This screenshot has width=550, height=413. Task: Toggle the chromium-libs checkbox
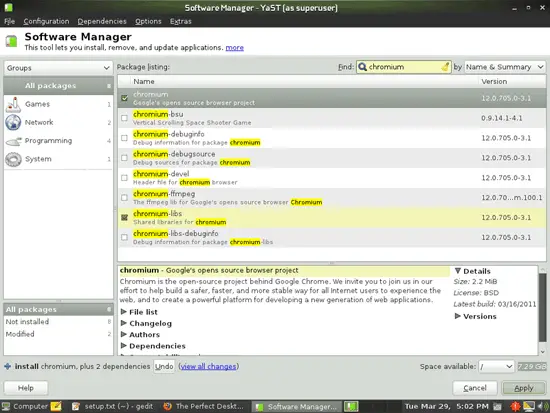[x=124, y=218]
